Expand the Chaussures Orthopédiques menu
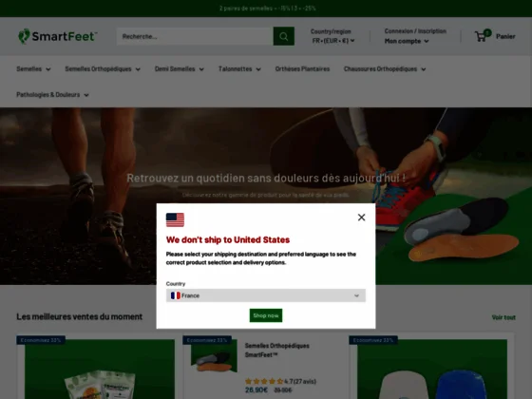The width and height of the screenshot is (532, 399). (x=385, y=68)
